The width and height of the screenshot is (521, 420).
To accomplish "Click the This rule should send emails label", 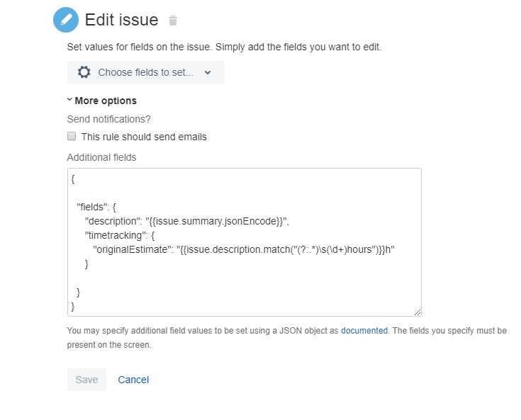I will [x=144, y=137].
